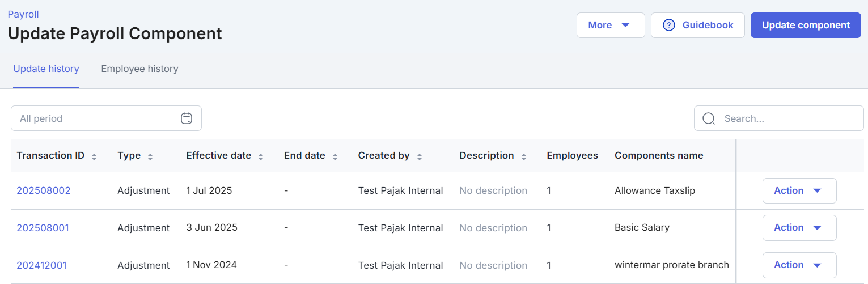868x284 pixels.
Task: Open the More dropdown menu
Action: (610, 26)
